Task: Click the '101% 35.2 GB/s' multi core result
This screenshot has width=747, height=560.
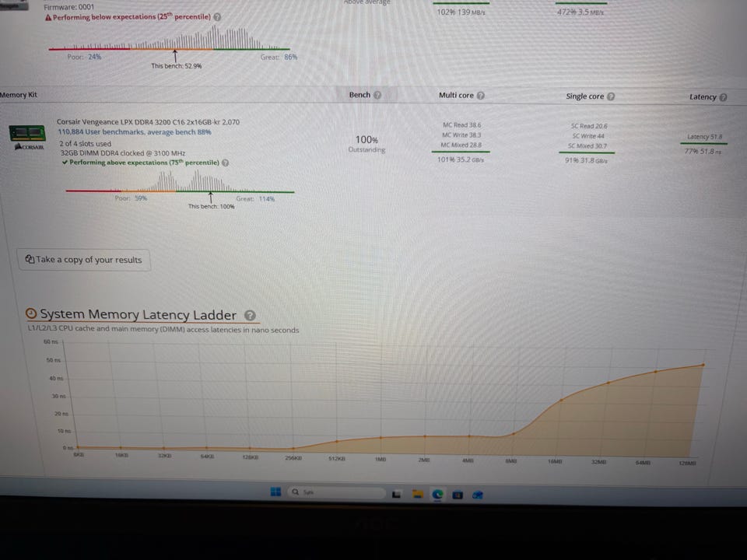Action: click(x=461, y=159)
